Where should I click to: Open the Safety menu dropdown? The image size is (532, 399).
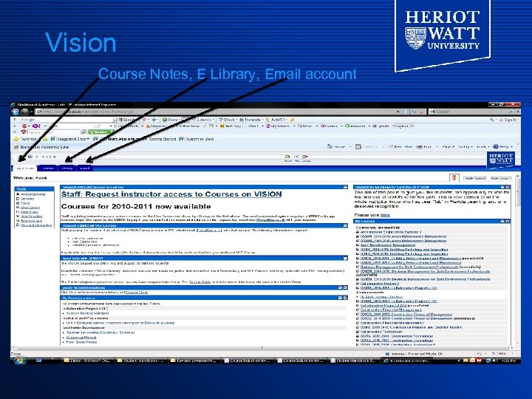465,146
